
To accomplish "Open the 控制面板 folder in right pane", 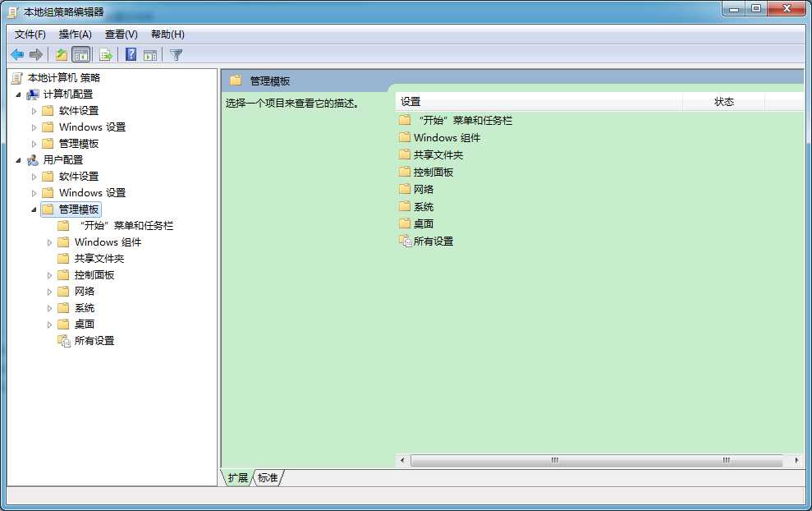I will pos(433,172).
